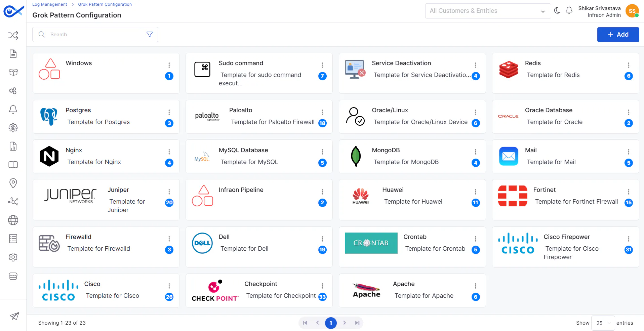
Task: Open the open-book sidebar icon
Action: coord(13,165)
